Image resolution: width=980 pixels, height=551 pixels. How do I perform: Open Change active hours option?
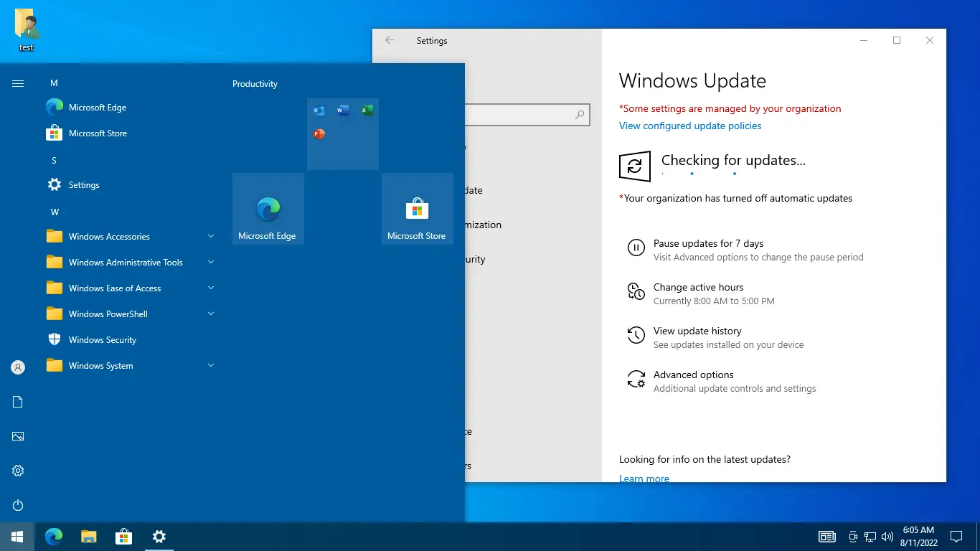tap(699, 293)
